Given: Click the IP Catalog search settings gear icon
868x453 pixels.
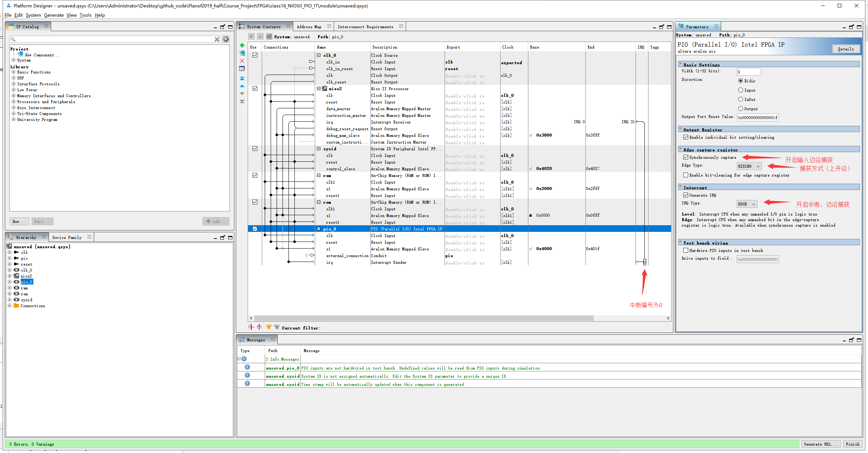Looking at the screenshot, I should coord(226,39).
